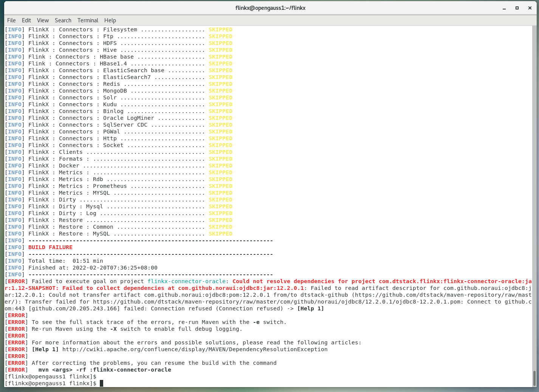Click the 'Connectors : PGWal' line

click(119, 132)
